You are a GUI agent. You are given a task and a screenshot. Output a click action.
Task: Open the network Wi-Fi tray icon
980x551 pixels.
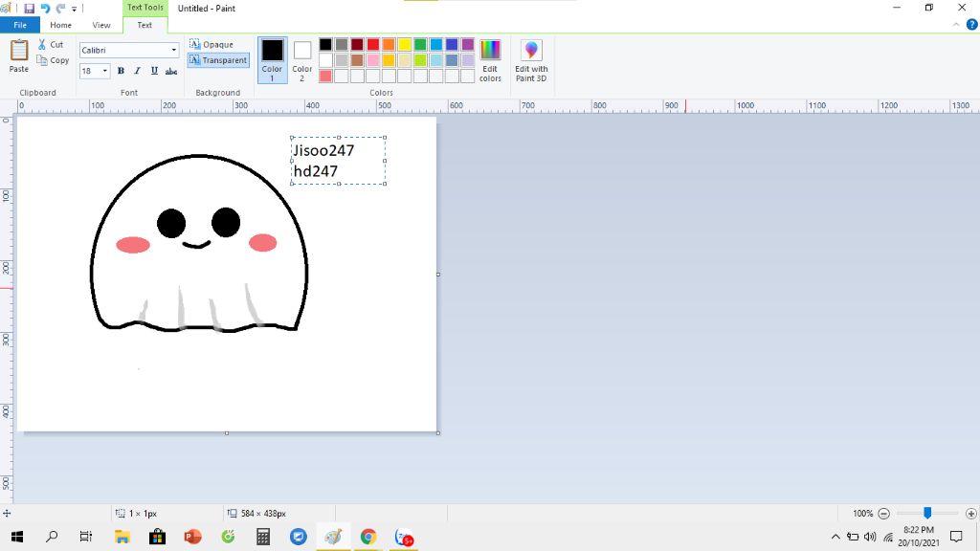pyautogui.click(x=887, y=537)
